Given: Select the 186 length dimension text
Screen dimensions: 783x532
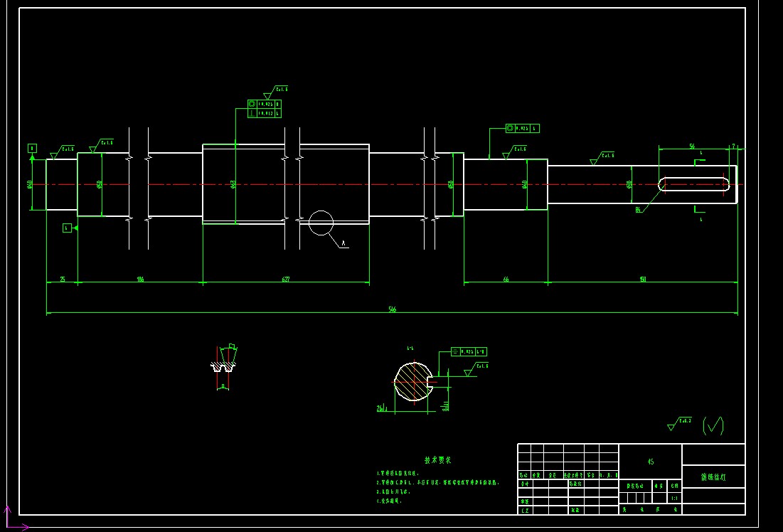Looking at the screenshot, I should coord(140,280).
